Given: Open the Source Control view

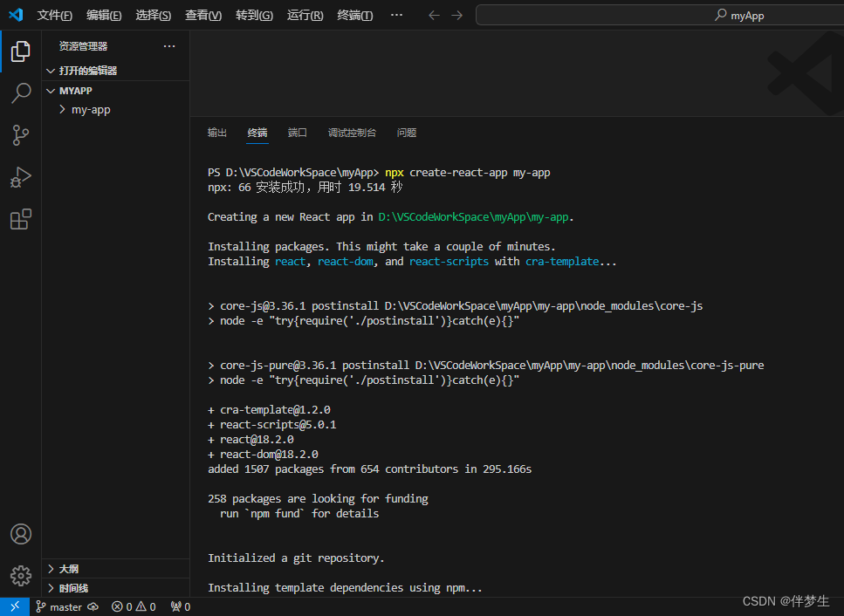Looking at the screenshot, I should tap(20, 135).
